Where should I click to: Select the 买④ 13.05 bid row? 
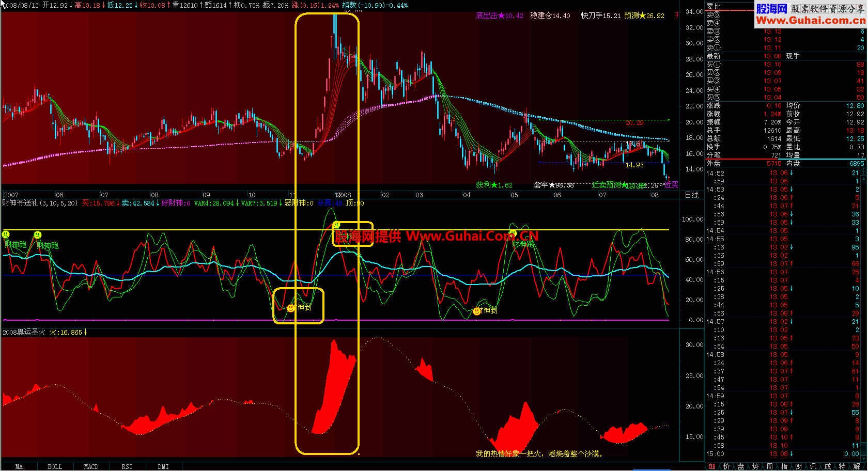point(785,89)
